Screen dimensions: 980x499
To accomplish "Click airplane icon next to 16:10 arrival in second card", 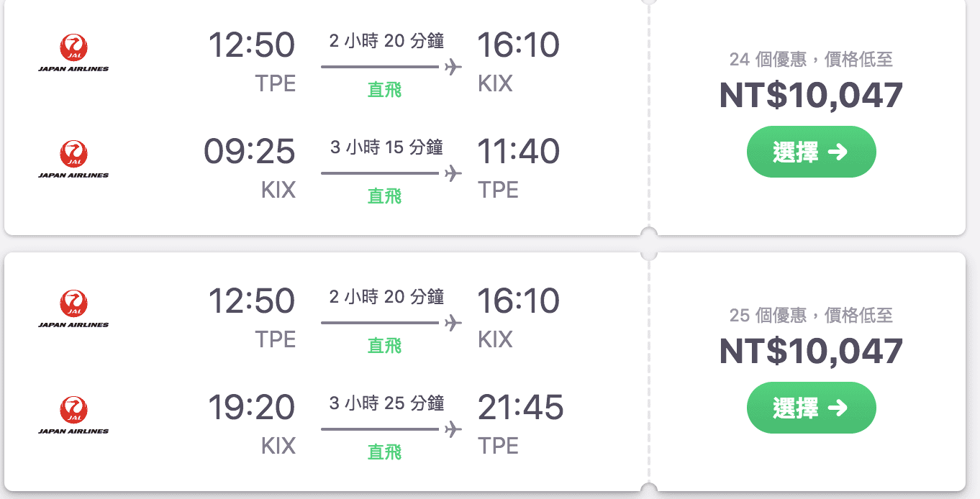I will [x=453, y=323].
